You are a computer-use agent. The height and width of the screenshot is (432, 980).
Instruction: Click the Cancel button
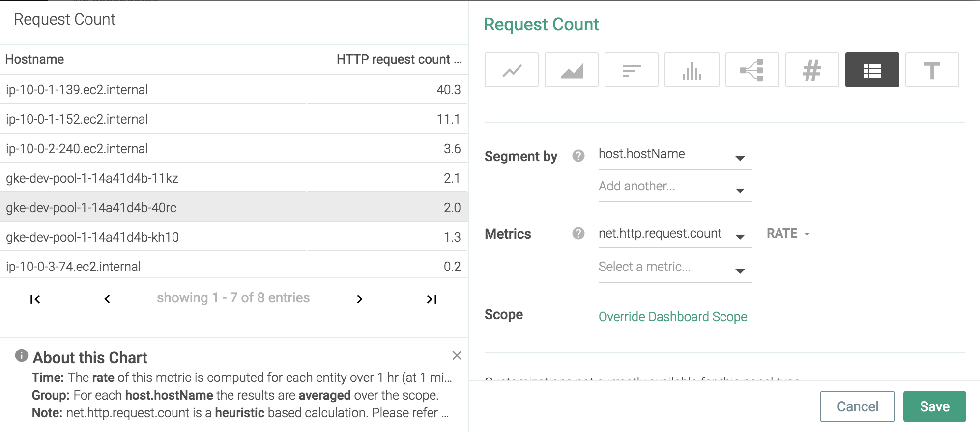click(x=858, y=406)
